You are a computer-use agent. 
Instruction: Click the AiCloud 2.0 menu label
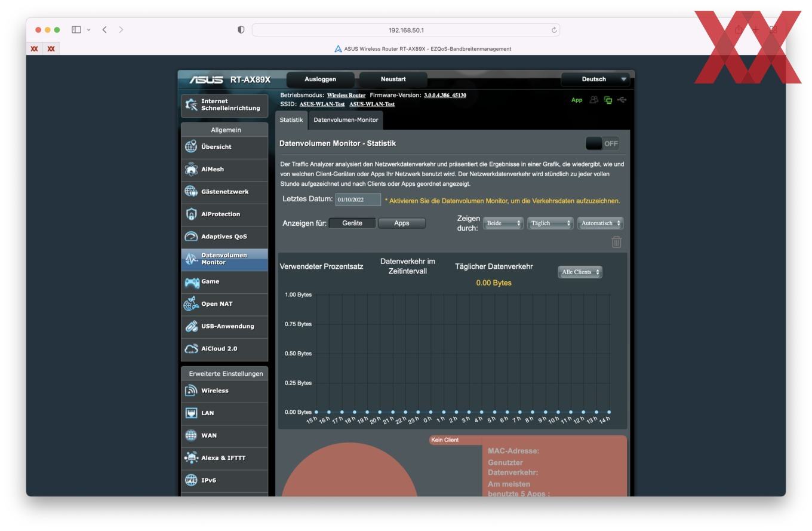point(219,348)
